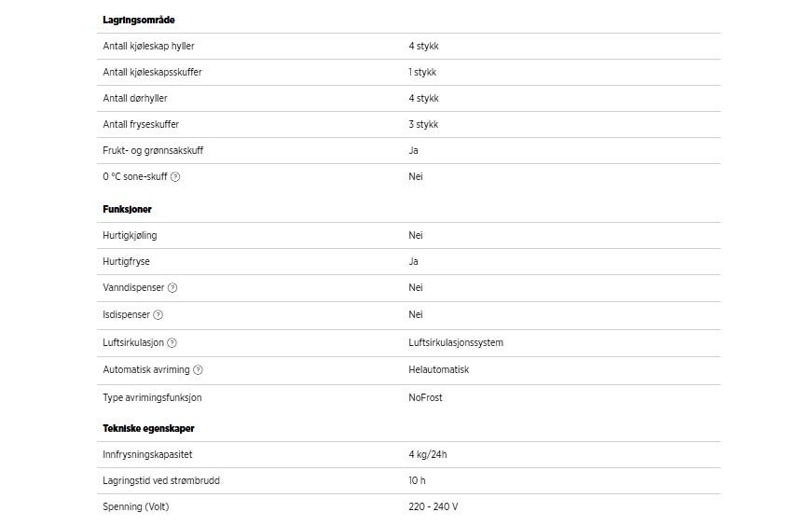Select the Type avrimingsfunksjon label

coord(152,397)
